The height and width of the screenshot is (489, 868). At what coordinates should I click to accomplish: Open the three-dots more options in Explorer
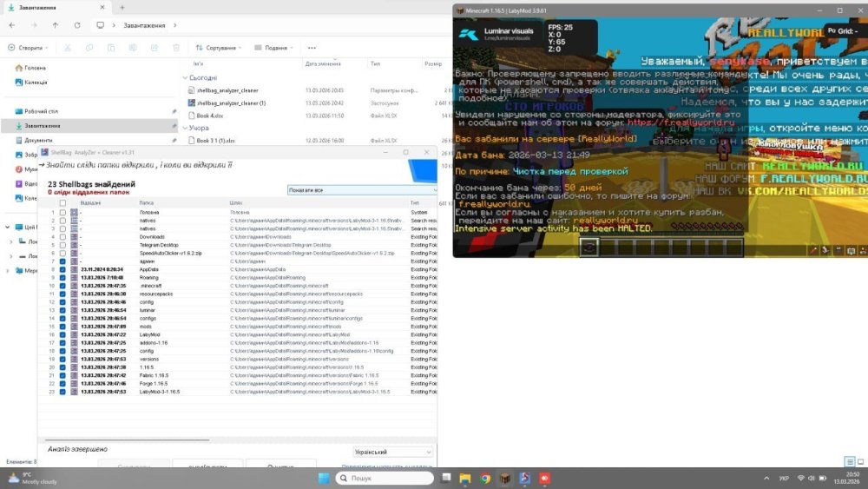(x=312, y=48)
